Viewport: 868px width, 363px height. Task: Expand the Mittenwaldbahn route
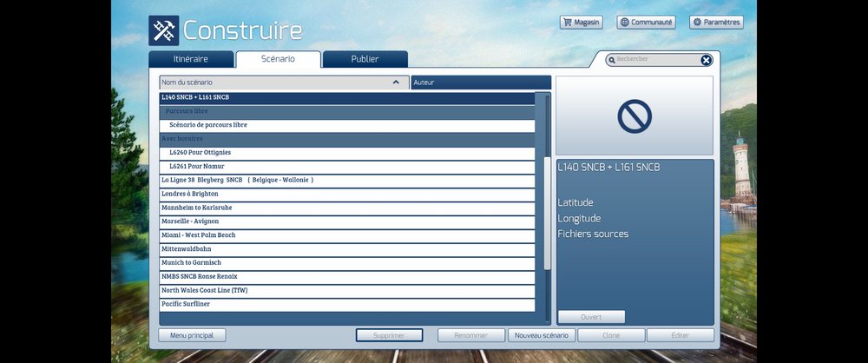coord(347,249)
